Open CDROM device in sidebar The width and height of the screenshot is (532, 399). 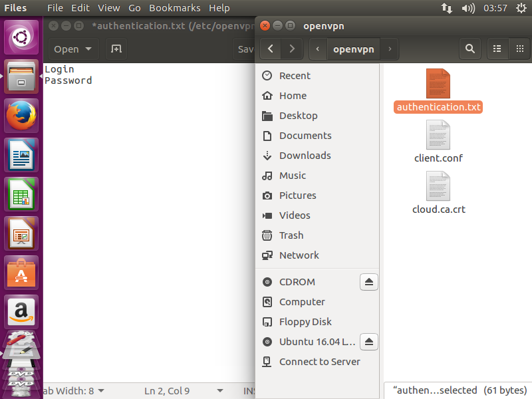tap(307, 282)
